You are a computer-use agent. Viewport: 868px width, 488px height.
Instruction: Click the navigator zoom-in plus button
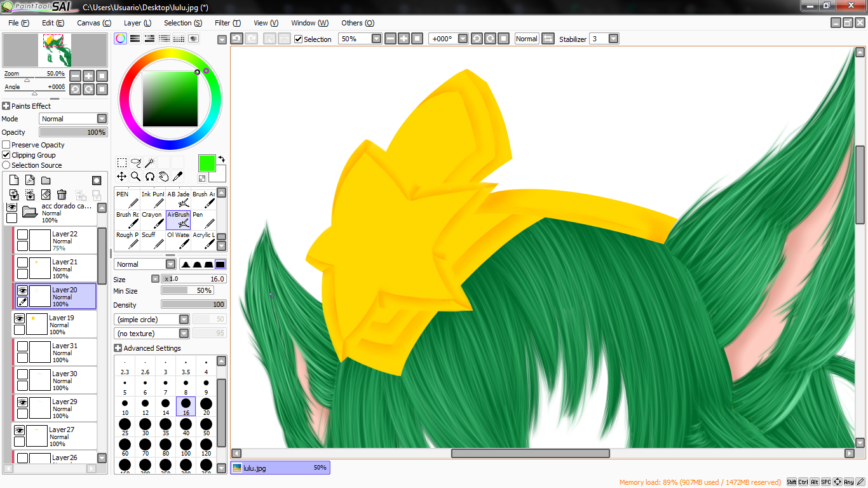(88, 76)
